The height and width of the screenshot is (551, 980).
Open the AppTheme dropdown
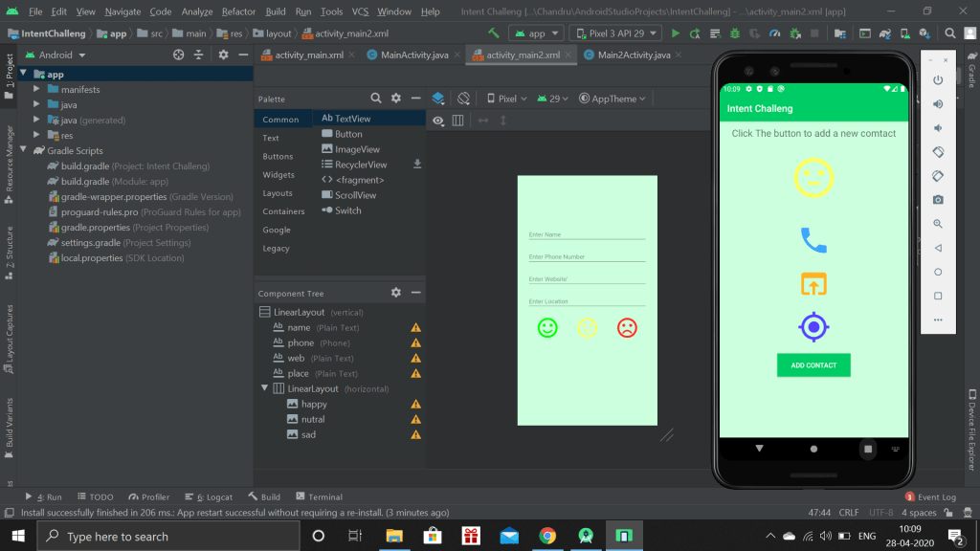pyautogui.click(x=613, y=99)
